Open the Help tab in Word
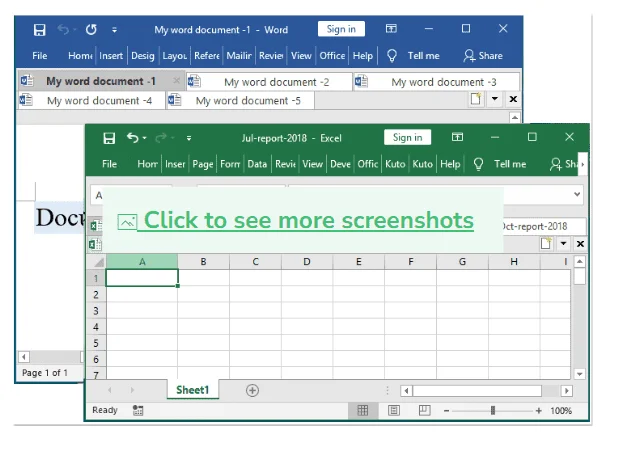The height and width of the screenshot is (451, 622). tap(363, 56)
